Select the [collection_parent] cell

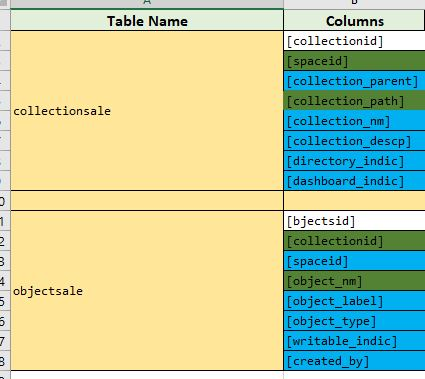coord(354,81)
